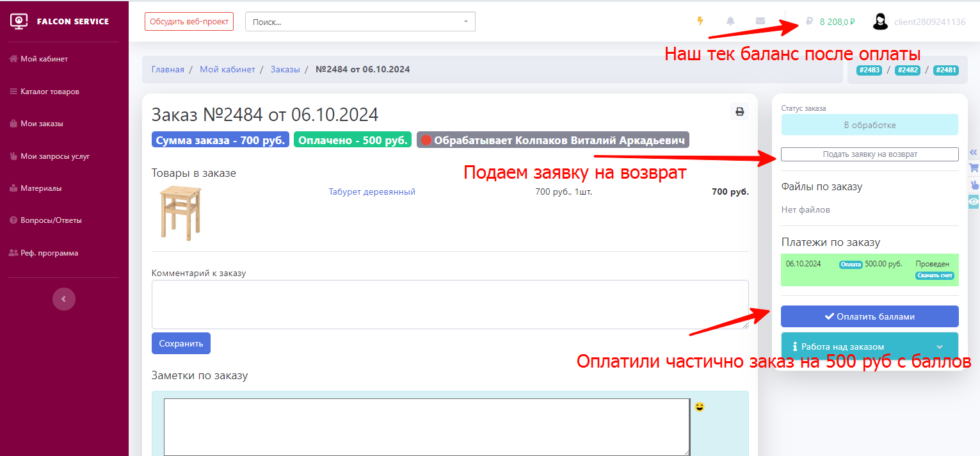Click the Falcon Service logo
This screenshot has width=980, height=456.
click(x=60, y=21)
